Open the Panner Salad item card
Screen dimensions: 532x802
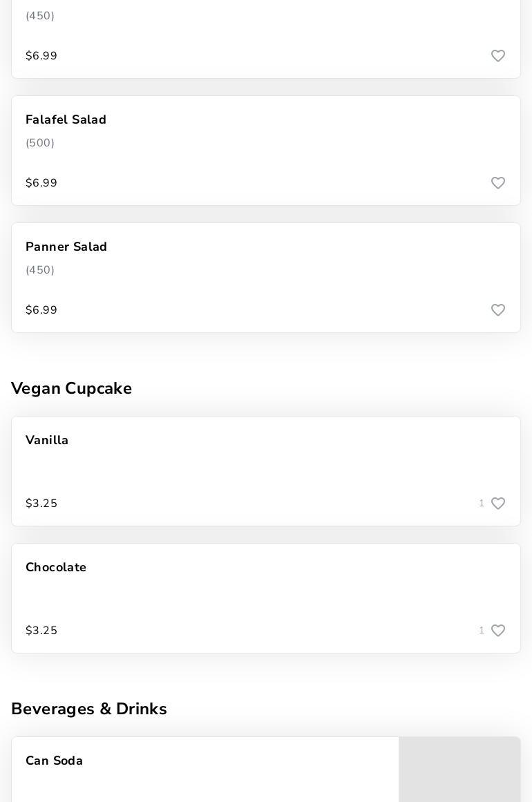[x=266, y=278]
